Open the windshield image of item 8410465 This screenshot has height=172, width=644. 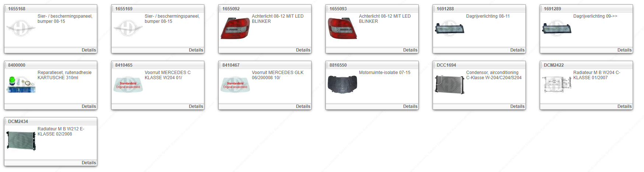click(x=128, y=85)
